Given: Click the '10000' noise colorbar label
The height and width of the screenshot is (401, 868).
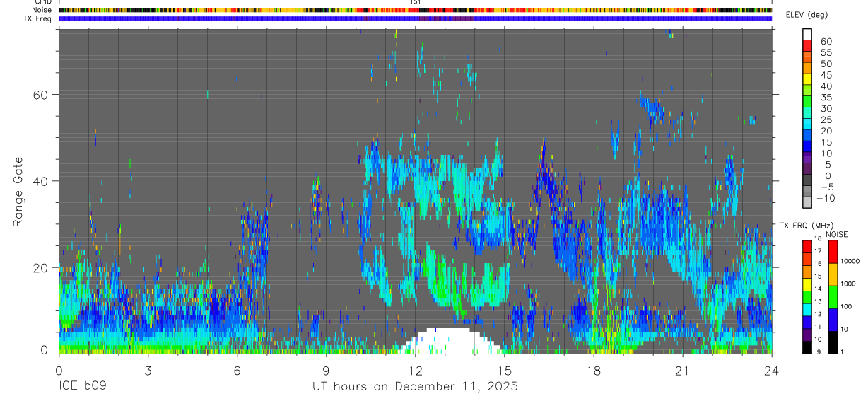Looking at the screenshot, I should coord(852,261).
